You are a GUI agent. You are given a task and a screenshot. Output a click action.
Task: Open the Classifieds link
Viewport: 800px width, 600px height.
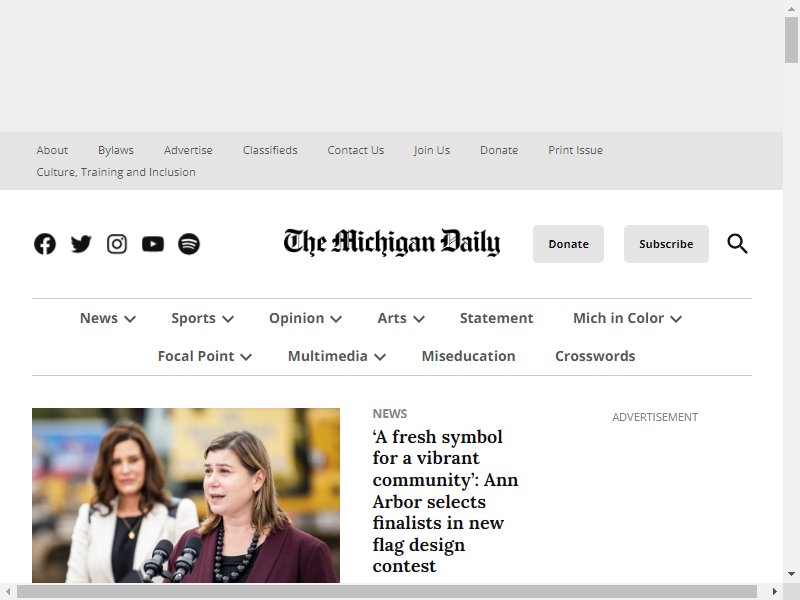click(x=270, y=150)
